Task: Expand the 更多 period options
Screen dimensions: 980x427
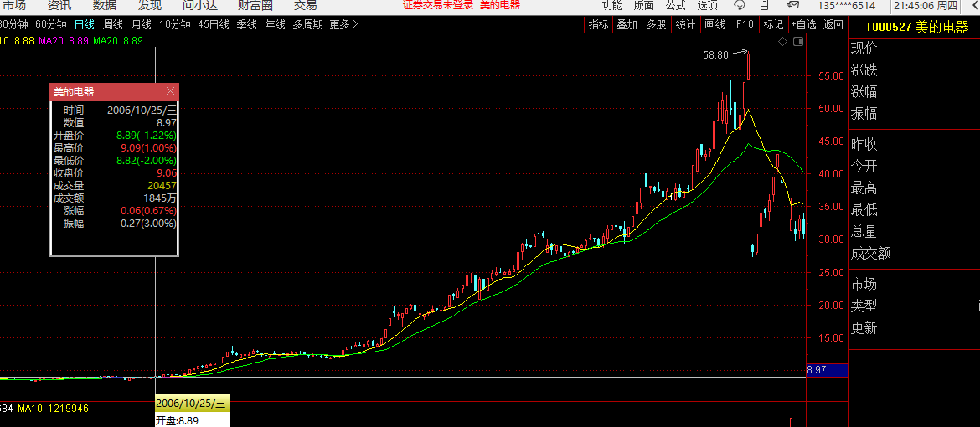Action: pos(343,24)
